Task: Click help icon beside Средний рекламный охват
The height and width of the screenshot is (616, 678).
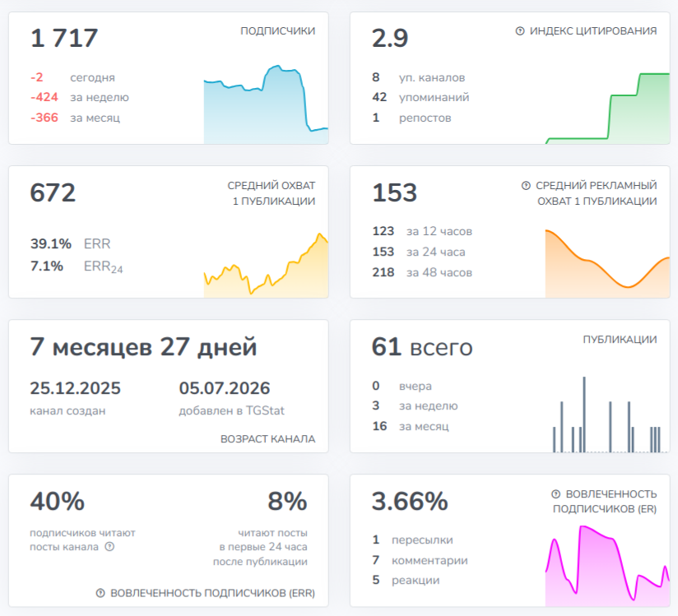Action: [x=526, y=185]
